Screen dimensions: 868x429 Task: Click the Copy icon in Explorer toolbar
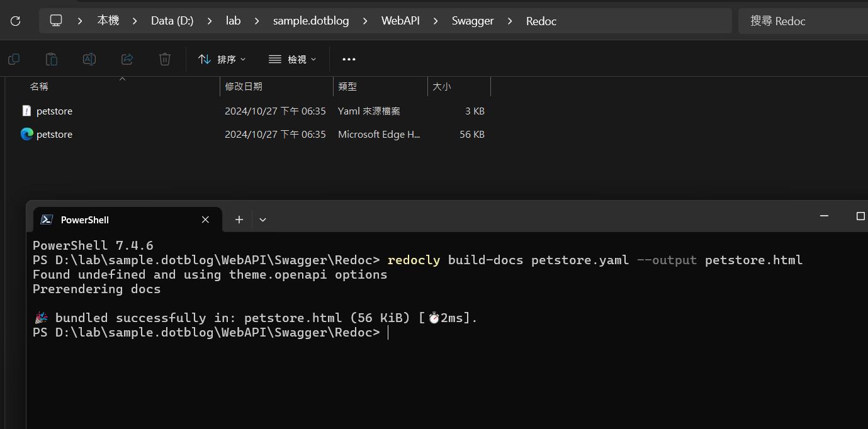[14, 59]
